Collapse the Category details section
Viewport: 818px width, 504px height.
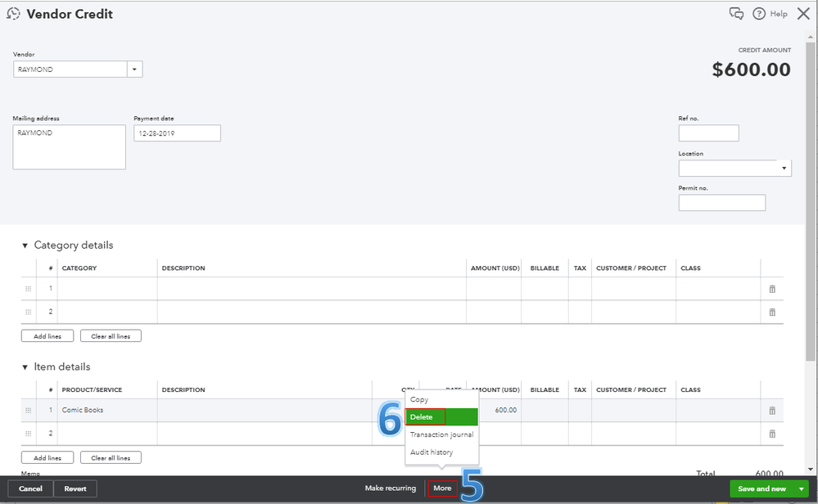(25, 245)
